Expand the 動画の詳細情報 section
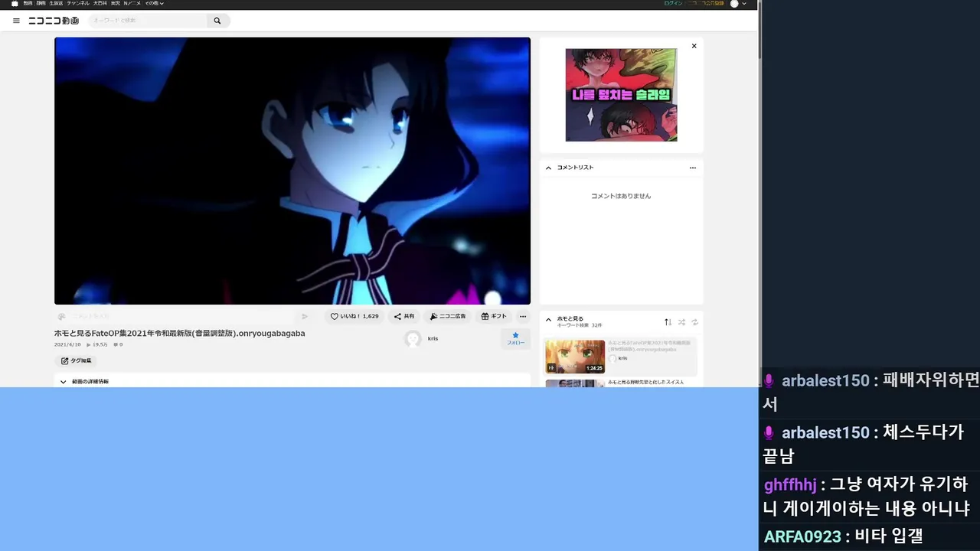Screen dimensions: 980x551 coord(292,381)
